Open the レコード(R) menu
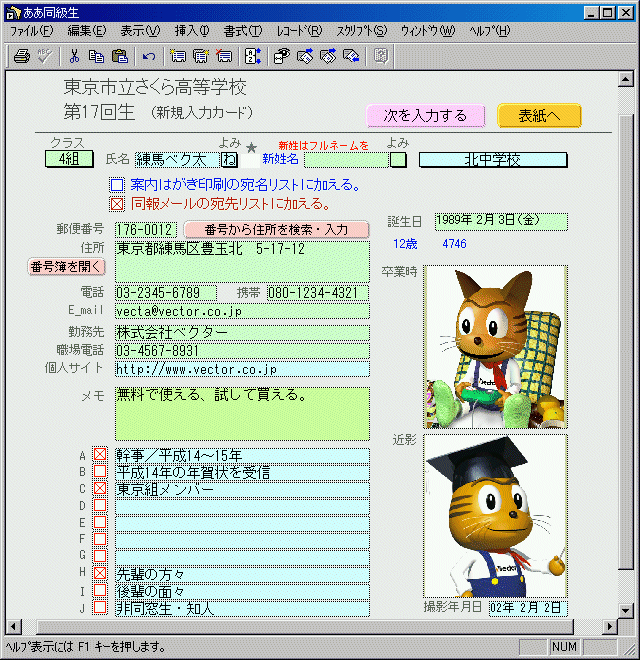 coord(299,31)
